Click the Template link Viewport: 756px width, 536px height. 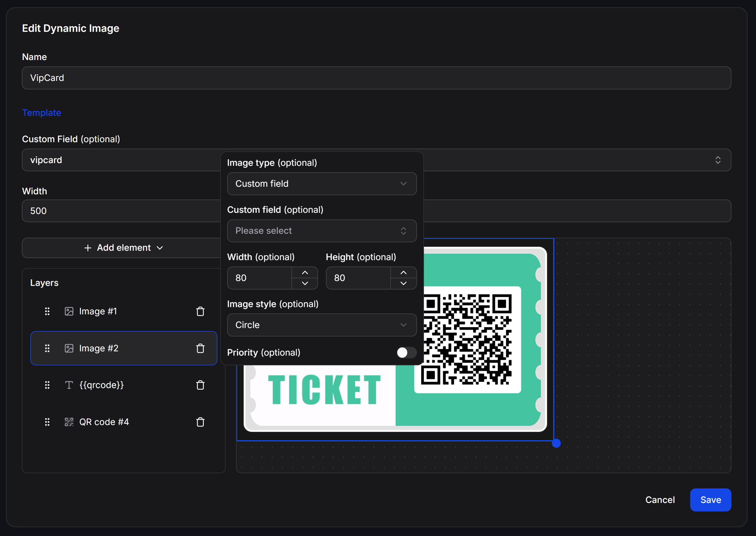pos(42,112)
